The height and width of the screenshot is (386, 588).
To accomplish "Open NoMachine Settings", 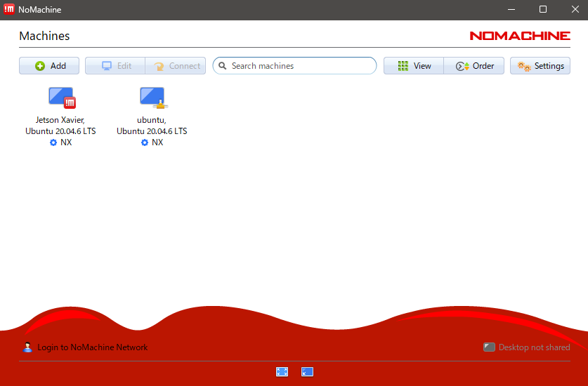I will pos(540,66).
